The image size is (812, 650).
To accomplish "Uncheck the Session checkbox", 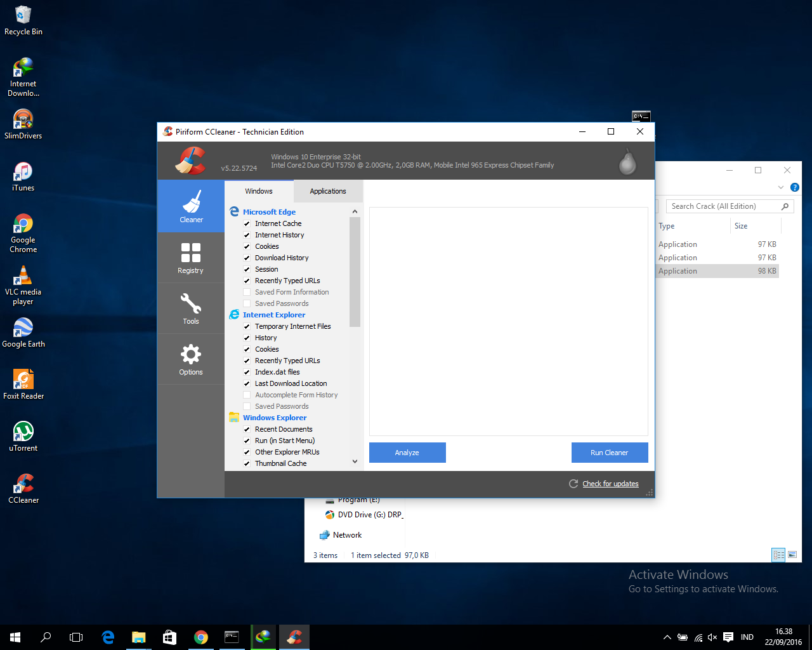I will click(x=247, y=269).
